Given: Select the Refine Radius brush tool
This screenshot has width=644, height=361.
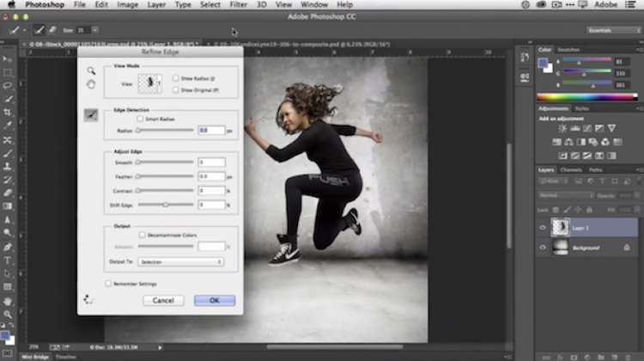Looking at the screenshot, I should click(x=90, y=115).
